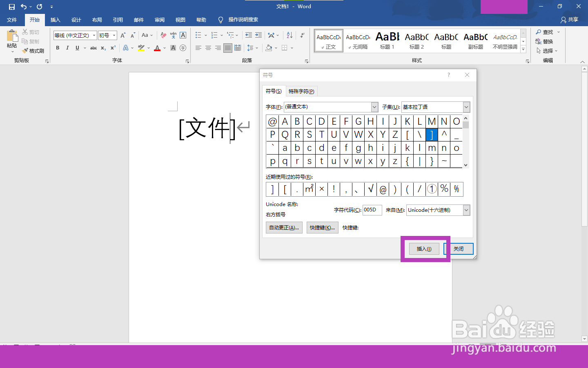Clear all formatting with the eraser icon
The image size is (588, 368).
(163, 36)
